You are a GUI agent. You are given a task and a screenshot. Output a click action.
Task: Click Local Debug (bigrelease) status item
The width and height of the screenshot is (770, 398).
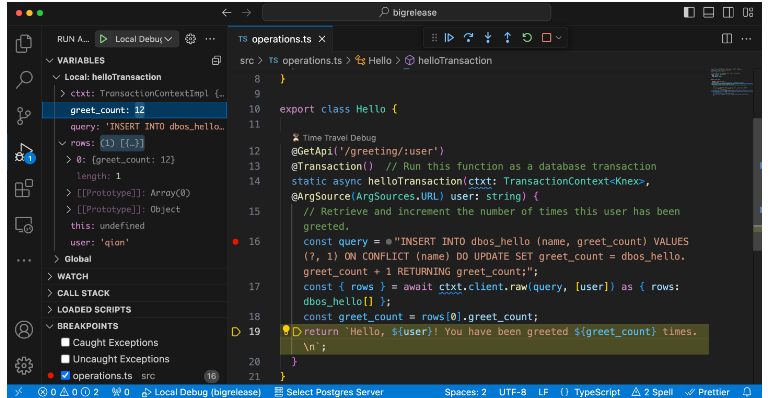[x=201, y=392]
